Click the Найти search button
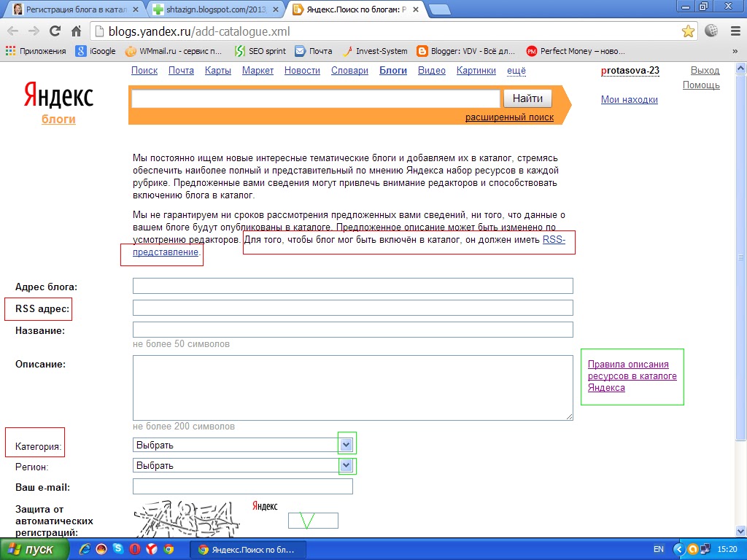Image resolution: width=747 pixels, height=560 pixels. [527, 98]
